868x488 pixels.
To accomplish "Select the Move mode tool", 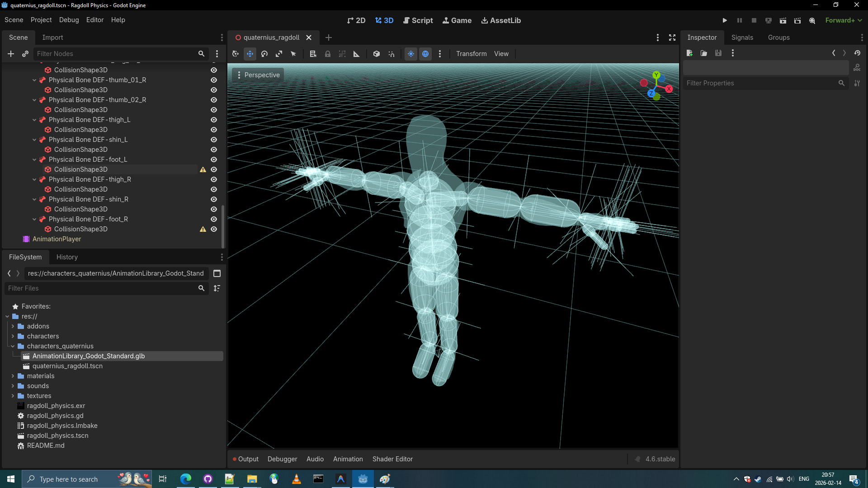I will pyautogui.click(x=250, y=54).
